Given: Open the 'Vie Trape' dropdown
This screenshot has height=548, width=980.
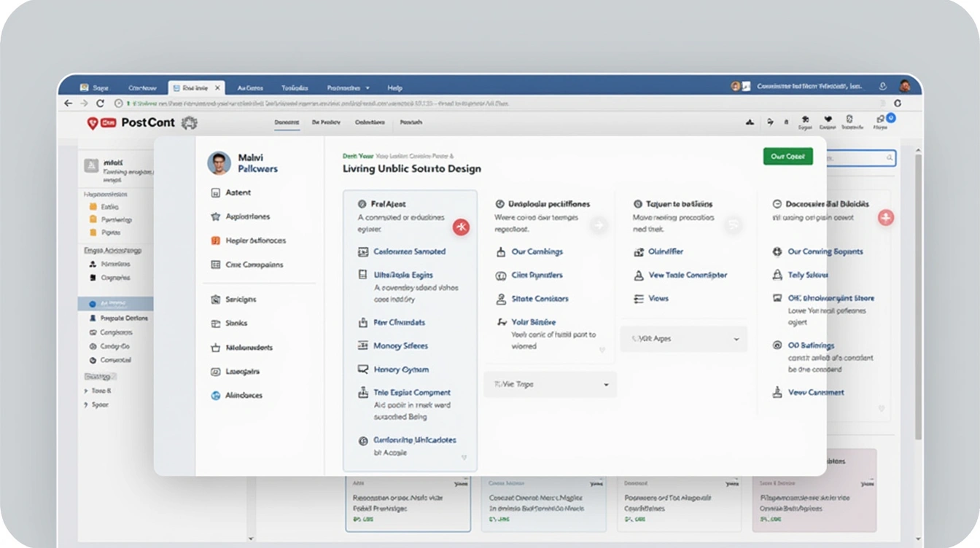Looking at the screenshot, I should pyautogui.click(x=550, y=384).
